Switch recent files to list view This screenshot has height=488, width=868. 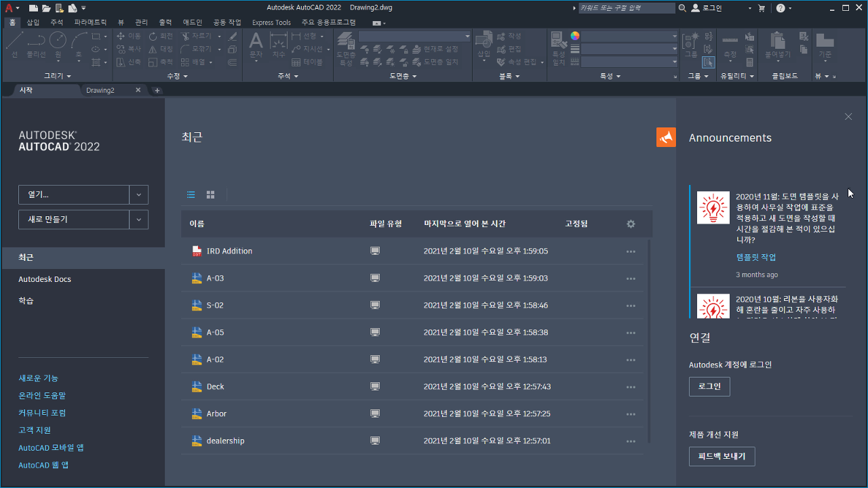tap(191, 195)
